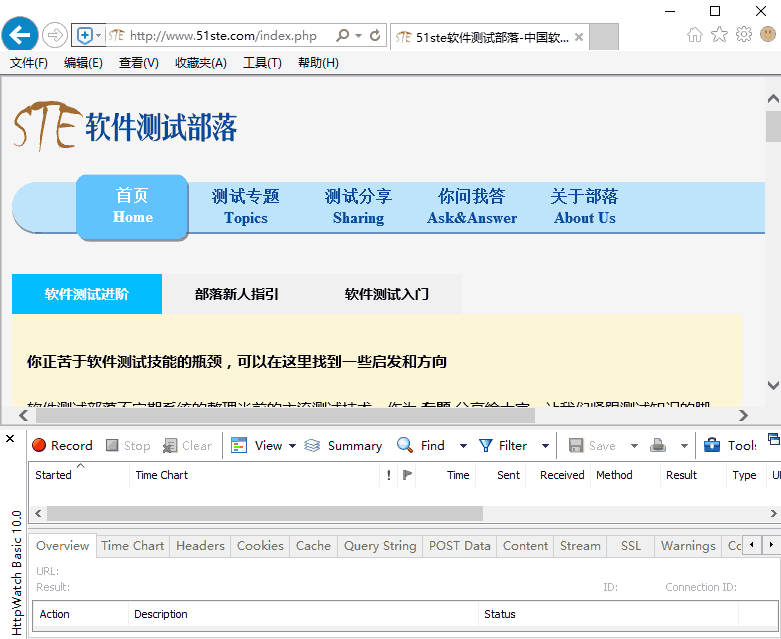Click the browser Home icon
The image size is (781, 639).
[695, 34]
